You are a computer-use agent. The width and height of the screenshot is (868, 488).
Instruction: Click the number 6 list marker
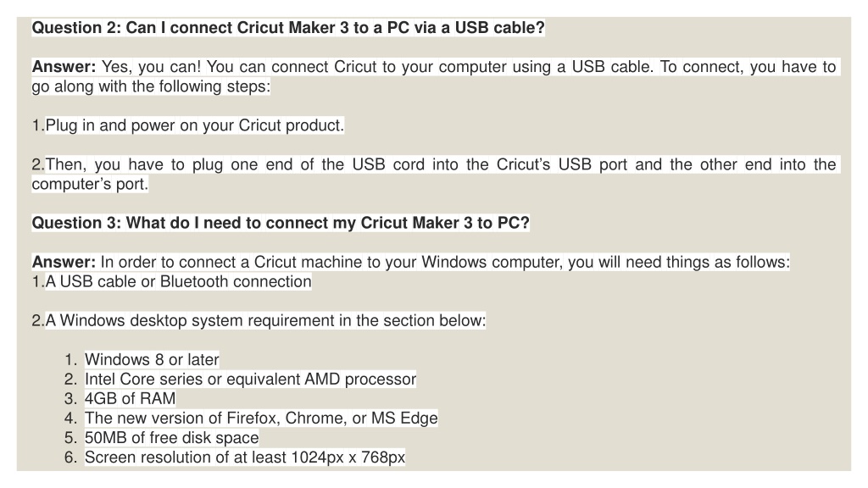[x=70, y=457]
